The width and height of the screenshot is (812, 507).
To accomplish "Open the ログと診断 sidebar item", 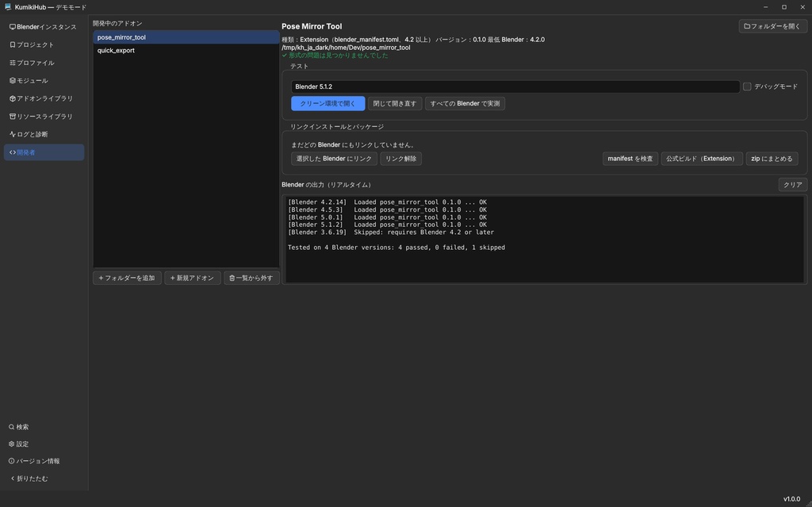I will point(44,134).
